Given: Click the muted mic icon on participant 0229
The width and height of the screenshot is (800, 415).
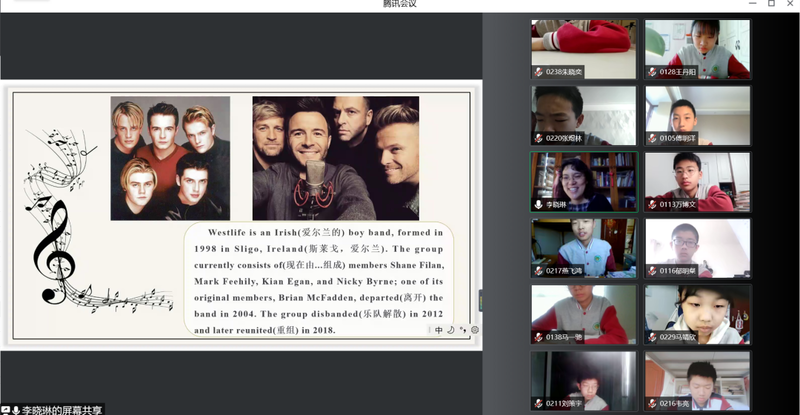Looking at the screenshot, I should tap(652, 337).
